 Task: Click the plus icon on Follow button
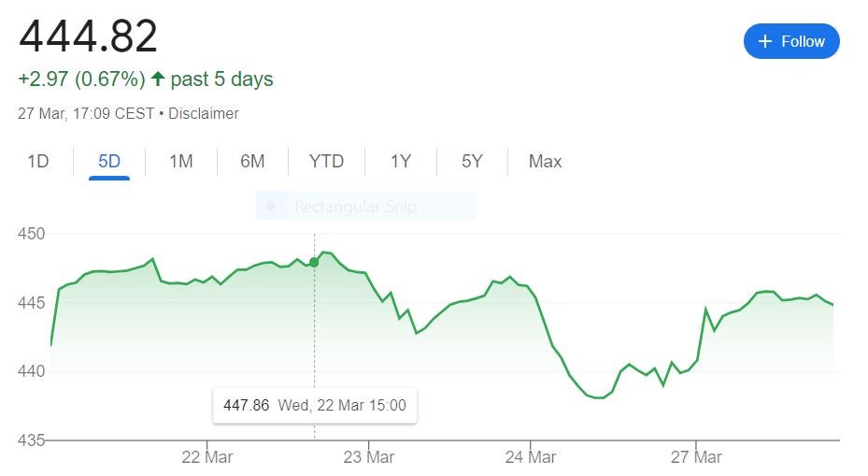point(766,41)
